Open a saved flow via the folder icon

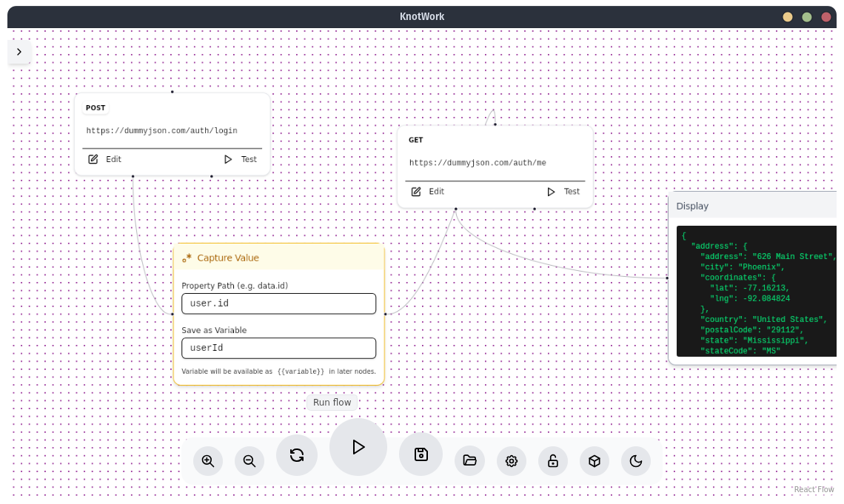469,460
